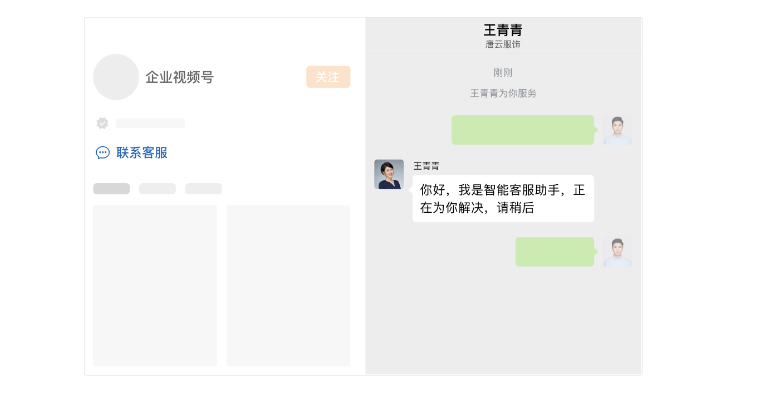Select the second light gray tab placeholder

click(x=157, y=189)
